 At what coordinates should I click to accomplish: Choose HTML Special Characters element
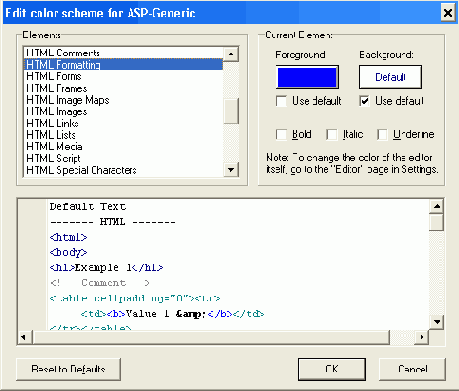click(x=123, y=170)
